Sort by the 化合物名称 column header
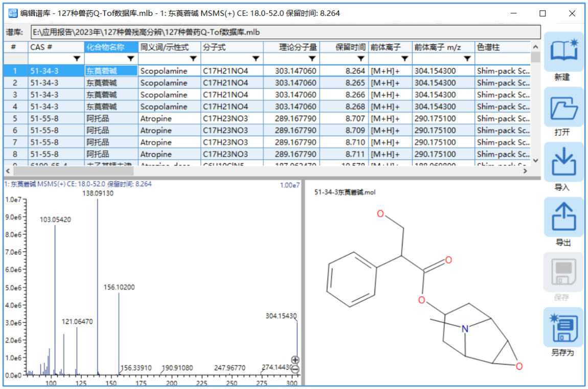Viewport: 588px width, 389px height. pyautogui.click(x=111, y=47)
